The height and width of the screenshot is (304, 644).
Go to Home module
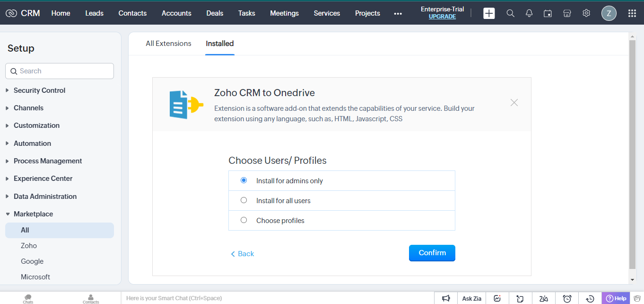click(x=61, y=13)
